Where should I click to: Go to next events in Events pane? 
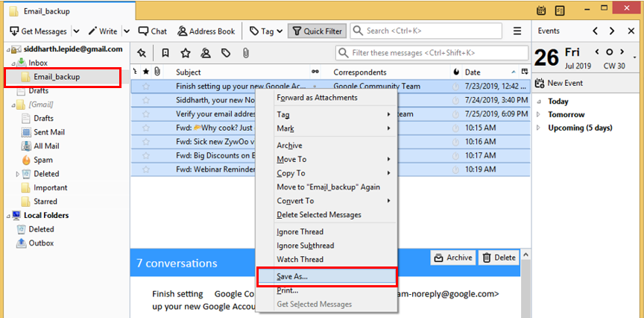[613, 31]
